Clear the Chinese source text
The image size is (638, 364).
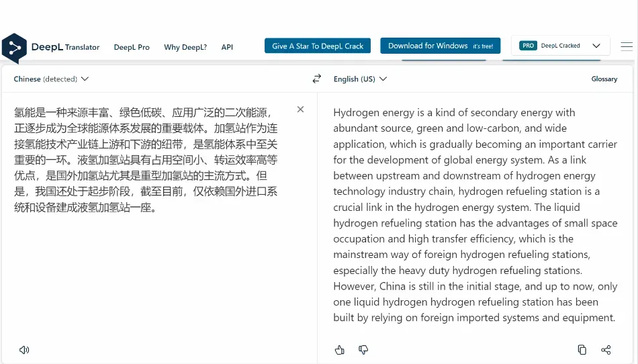click(300, 109)
